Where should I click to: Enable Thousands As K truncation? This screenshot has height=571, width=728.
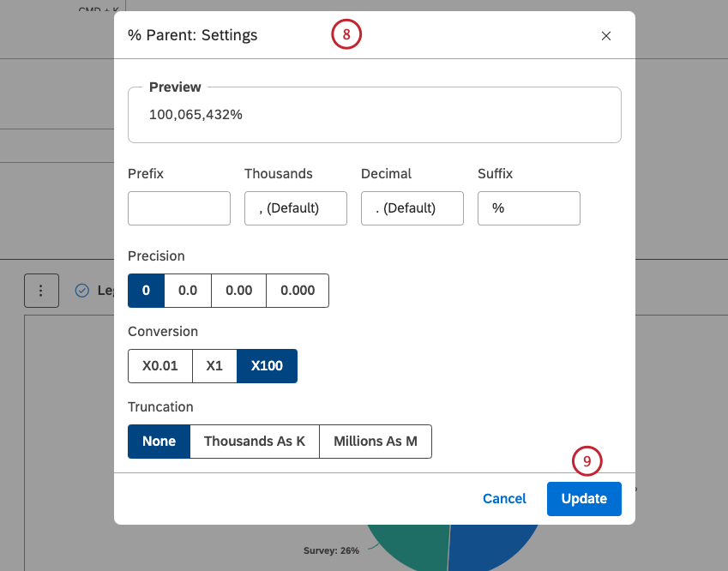[x=255, y=442]
